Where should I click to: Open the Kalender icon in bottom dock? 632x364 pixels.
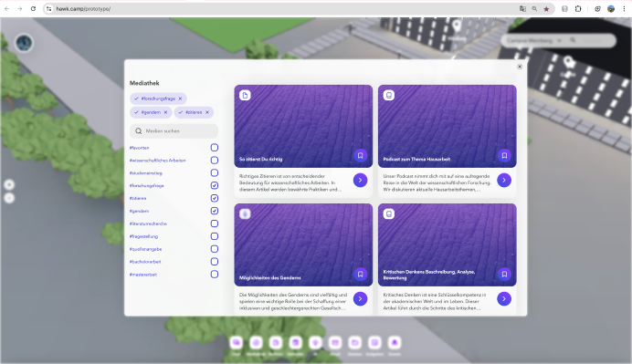(x=295, y=343)
